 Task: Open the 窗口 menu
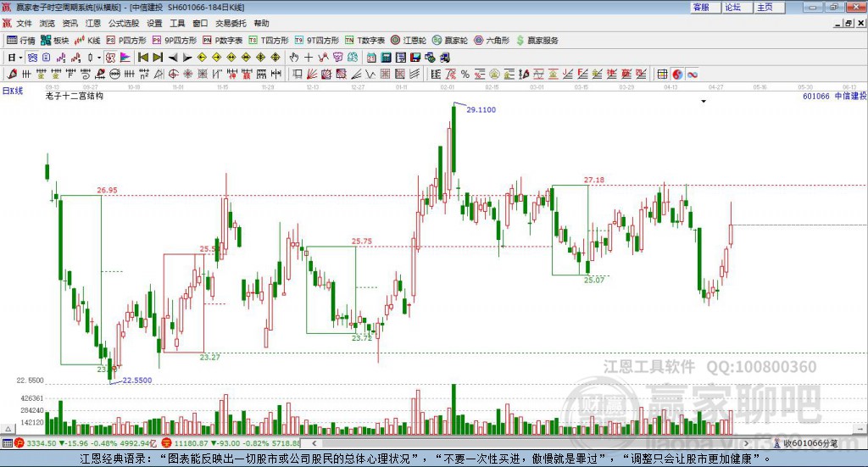(200, 23)
